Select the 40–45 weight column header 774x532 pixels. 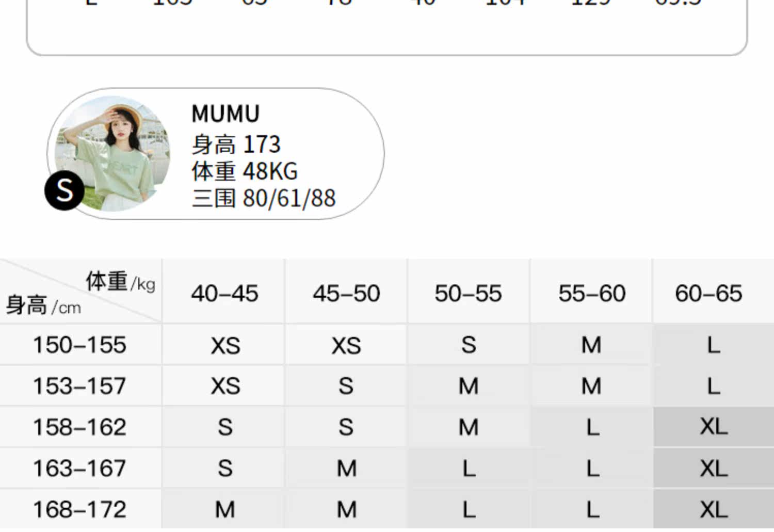[224, 294]
